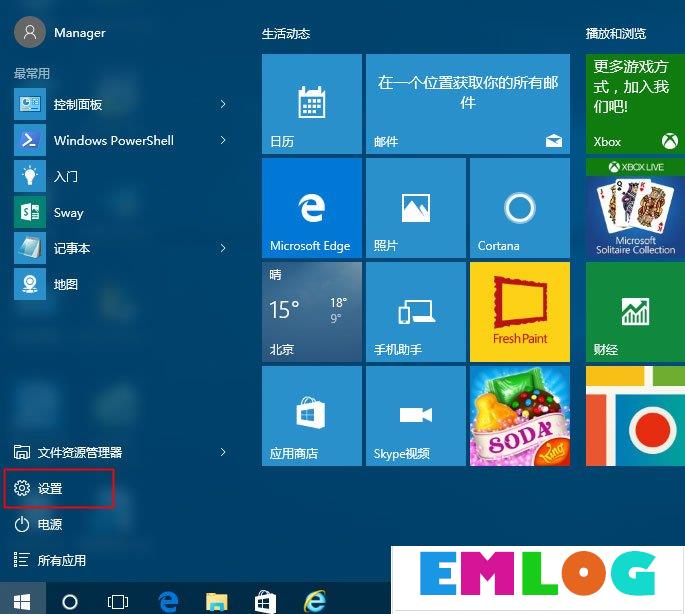Open the 邮件 mail tile
Image resolution: width=685 pixels, height=614 pixels.
coord(468,104)
